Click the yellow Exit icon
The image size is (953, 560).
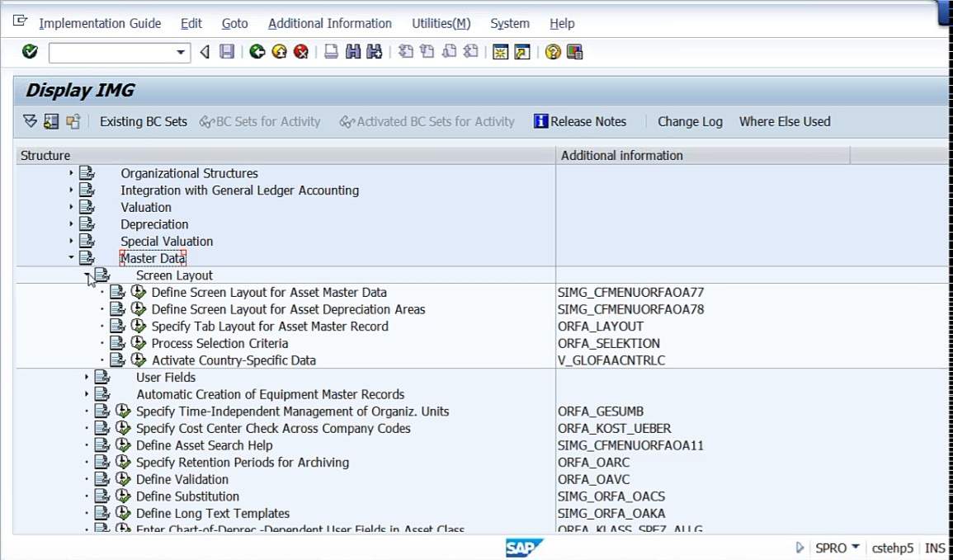coord(279,52)
